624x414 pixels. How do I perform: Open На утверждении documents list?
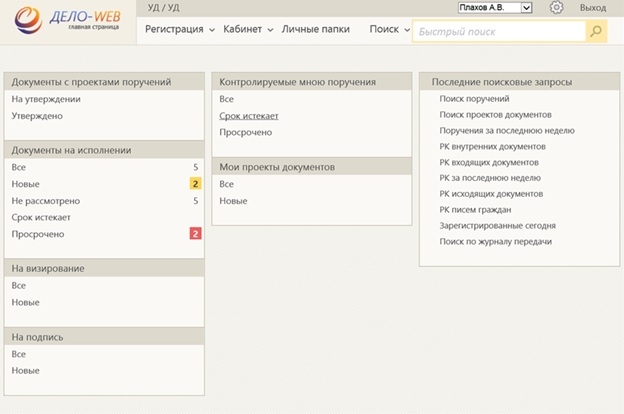(x=46, y=99)
